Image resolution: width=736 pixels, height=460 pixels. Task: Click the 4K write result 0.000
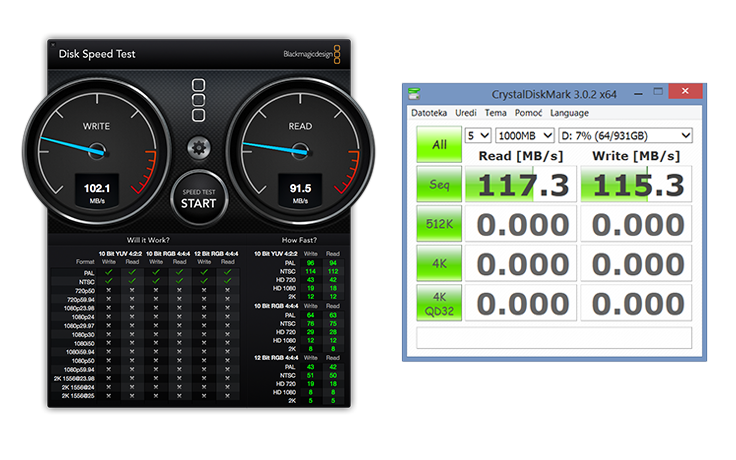pos(636,263)
